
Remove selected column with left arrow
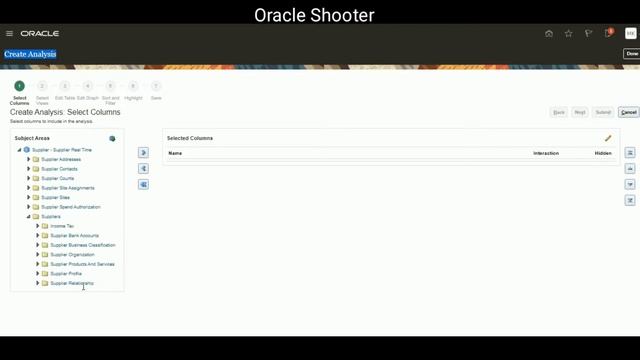[x=143, y=169]
